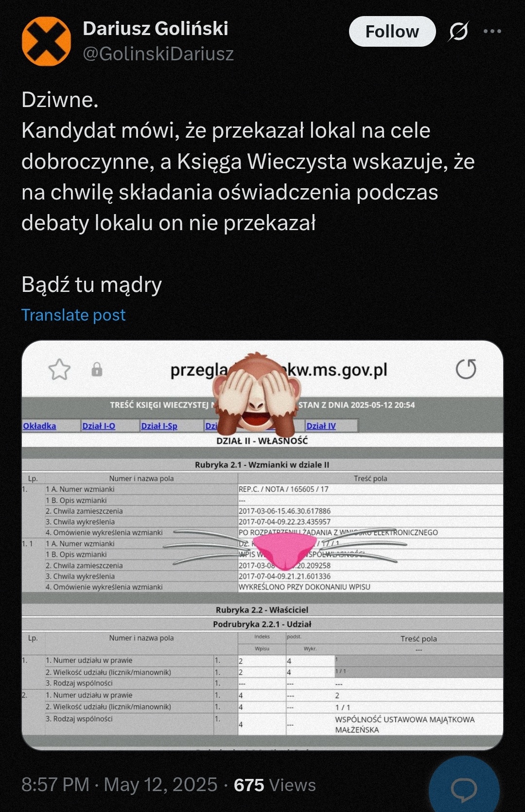Tap the monkey emoji sticker

(257, 394)
